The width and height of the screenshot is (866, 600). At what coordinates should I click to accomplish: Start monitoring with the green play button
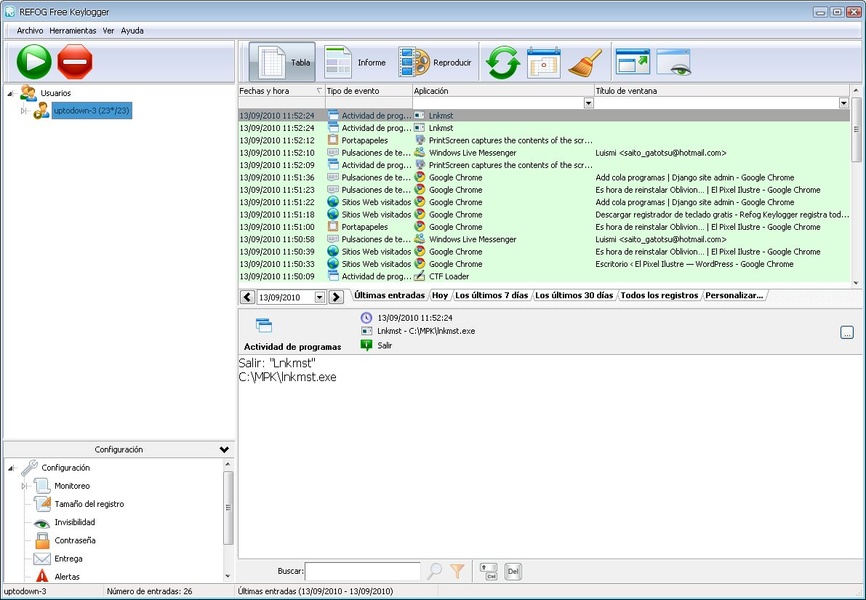click(33, 62)
